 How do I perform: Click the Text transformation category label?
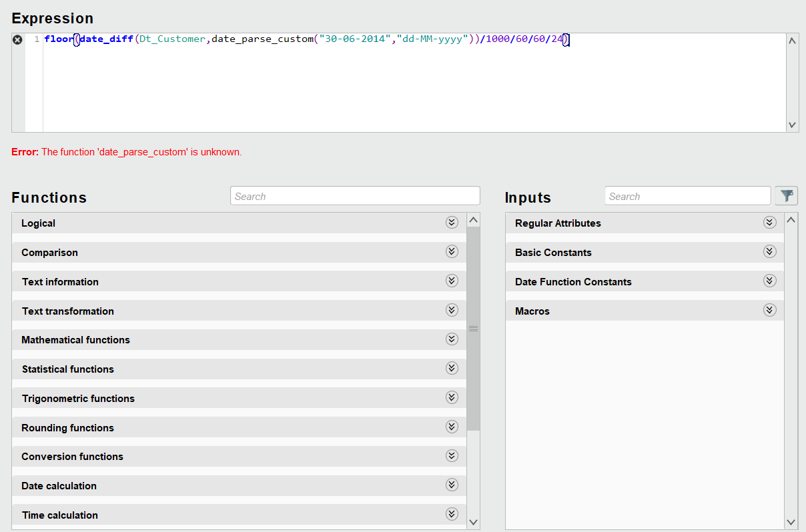tap(67, 311)
